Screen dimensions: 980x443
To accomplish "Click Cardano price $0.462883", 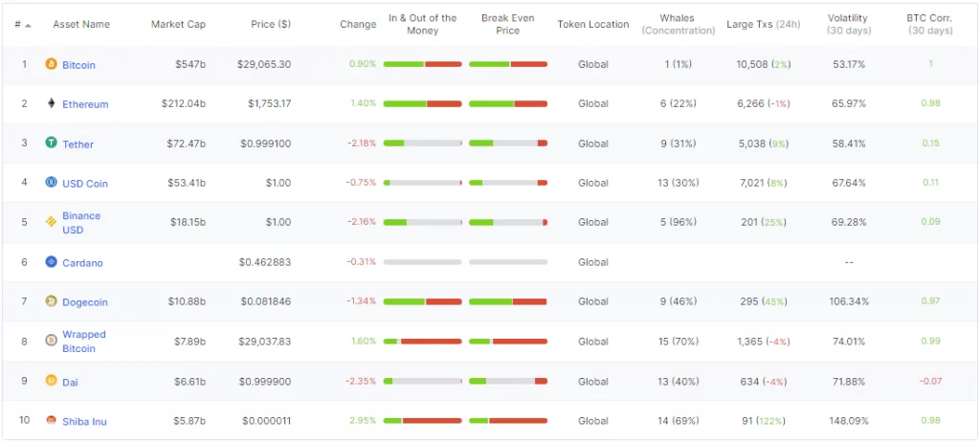I will pos(265,262).
